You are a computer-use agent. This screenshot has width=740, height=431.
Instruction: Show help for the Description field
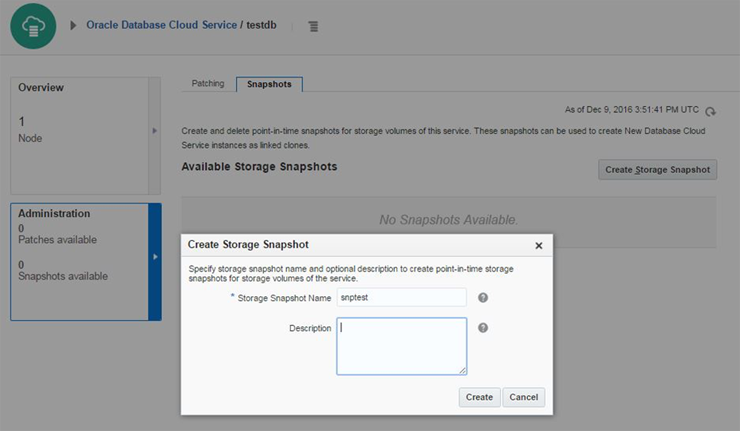tap(483, 327)
